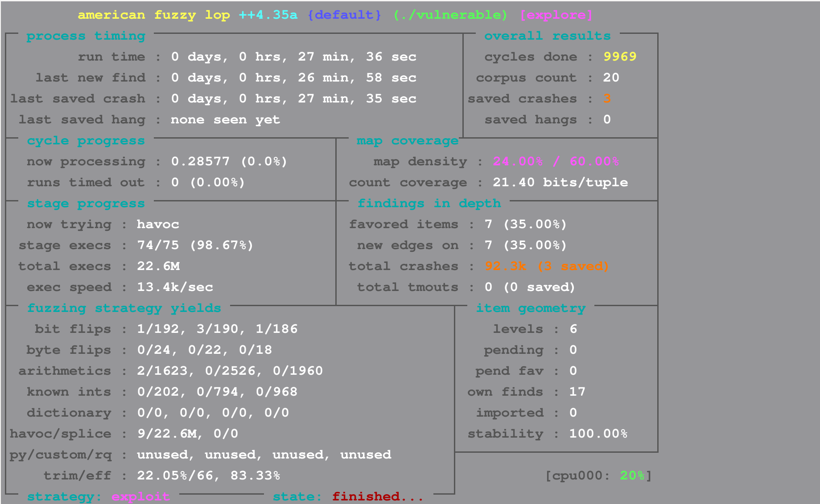Click the "findings in depth" section header

pos(429,204)
